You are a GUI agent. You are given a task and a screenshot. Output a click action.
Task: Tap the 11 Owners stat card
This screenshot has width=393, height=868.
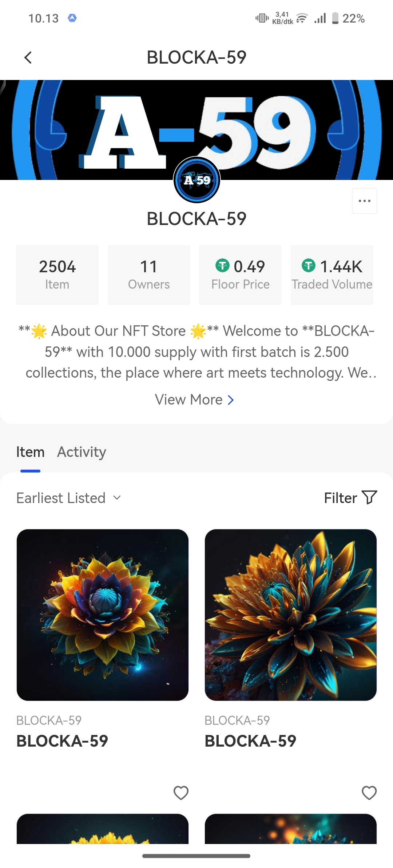pyautogui.click(x=149, y=275)
